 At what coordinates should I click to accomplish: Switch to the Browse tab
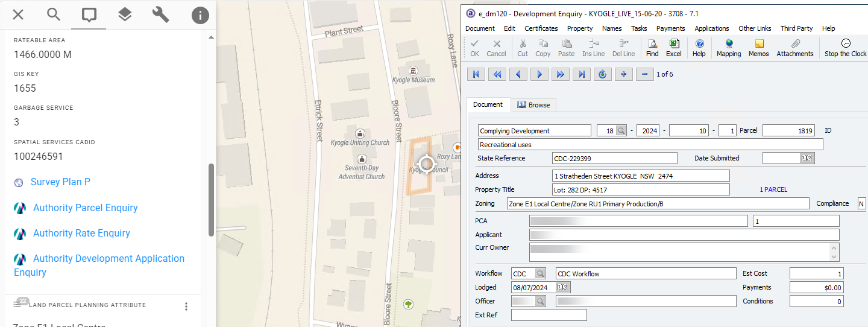click(533, 105)
